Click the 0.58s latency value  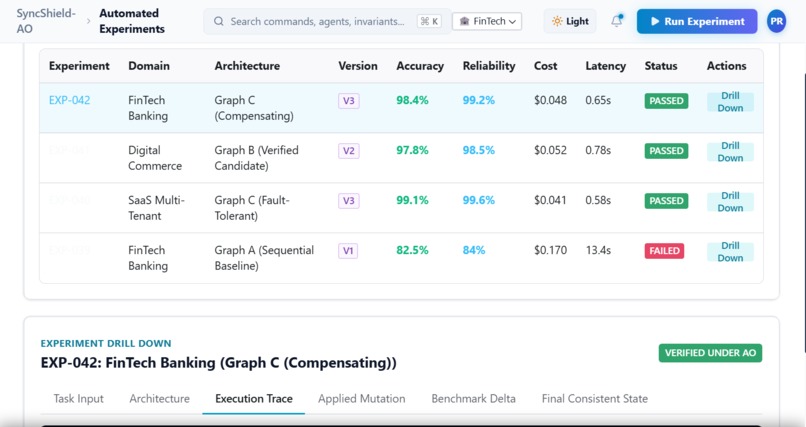(598, 200)
